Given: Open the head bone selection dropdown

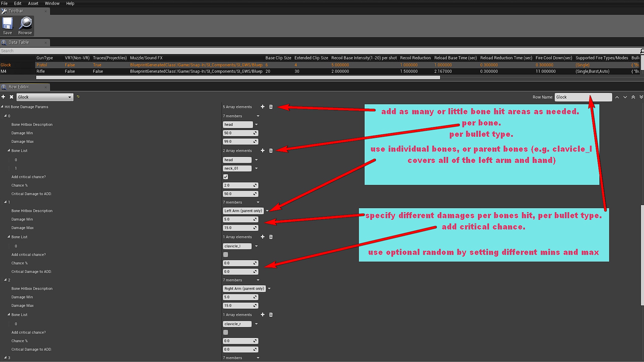Looking at the screenshot, I should tap(256, 160).
